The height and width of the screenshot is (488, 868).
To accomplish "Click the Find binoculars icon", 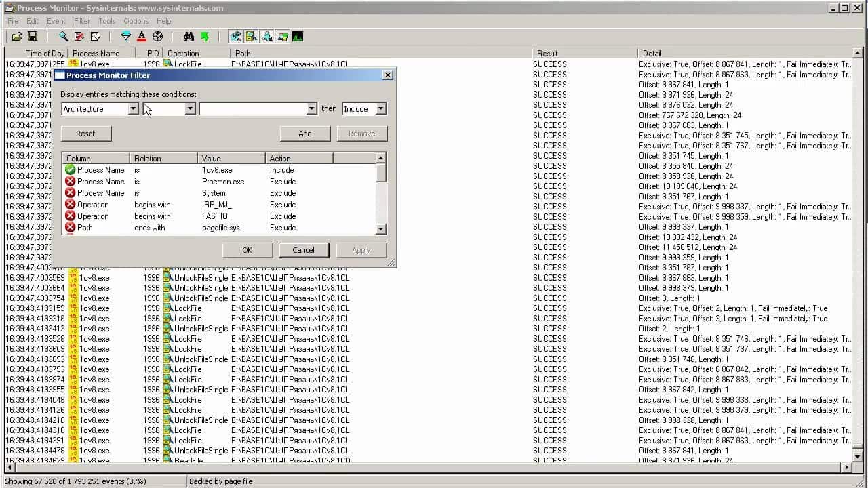I will click(189, 37).
